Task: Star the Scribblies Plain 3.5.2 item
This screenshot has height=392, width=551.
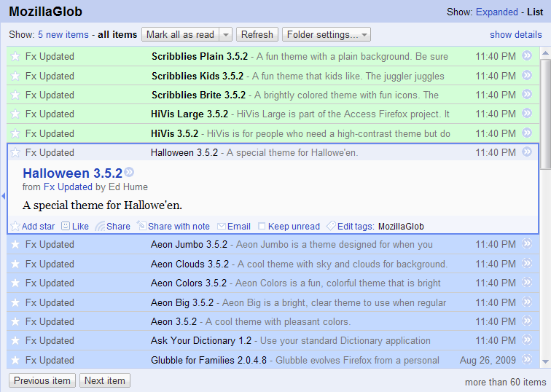Action: 15,56
